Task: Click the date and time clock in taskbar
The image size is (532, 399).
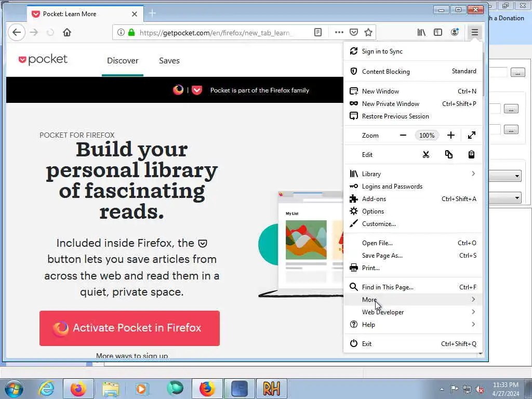Action: click(x=506, y=389)
